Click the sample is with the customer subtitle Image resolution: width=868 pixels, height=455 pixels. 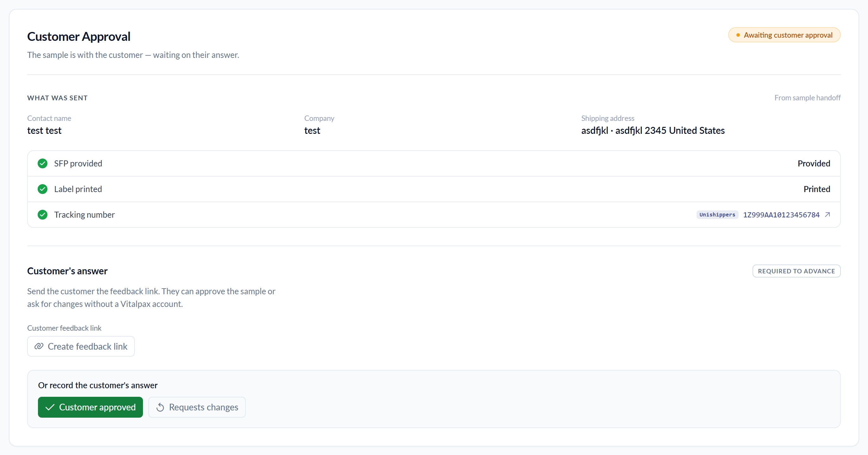click(133, 55)
